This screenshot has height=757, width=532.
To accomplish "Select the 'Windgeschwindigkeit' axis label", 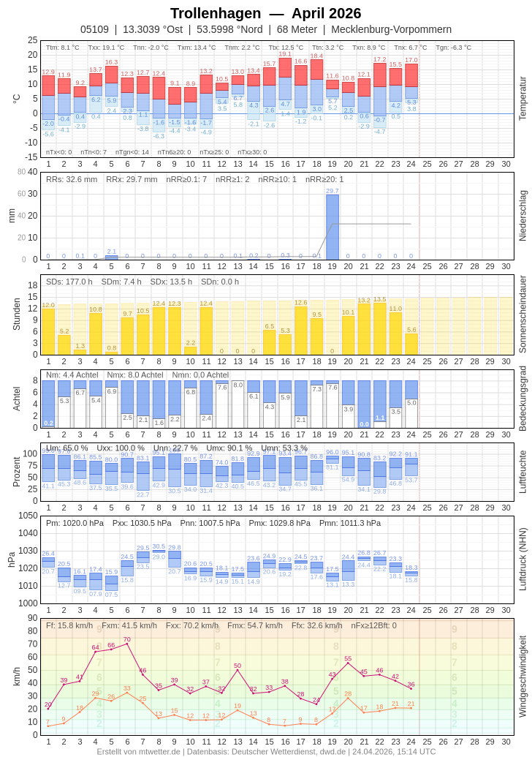I will point(522,677).
